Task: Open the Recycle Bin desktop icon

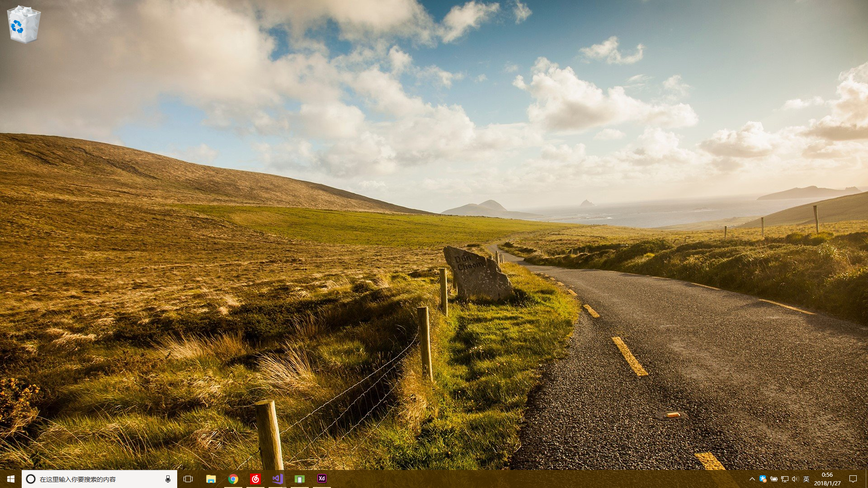Action: [24, 24]
